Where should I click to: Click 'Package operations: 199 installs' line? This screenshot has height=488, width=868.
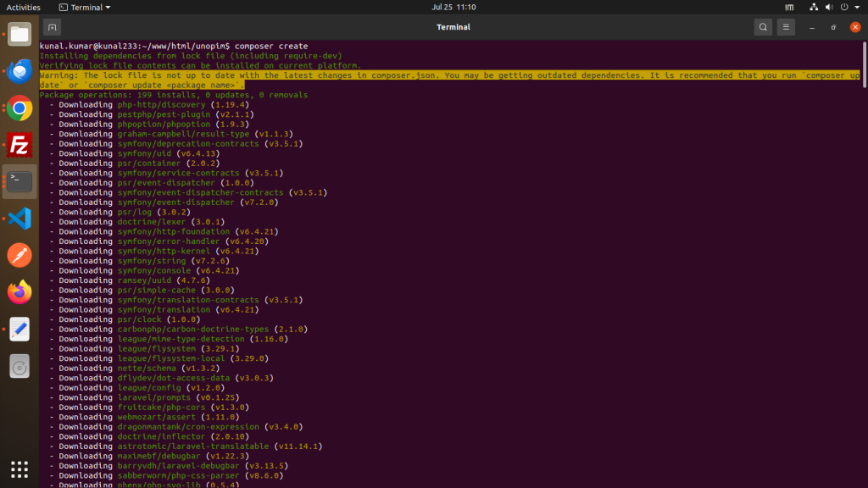(x=173, y=95)
